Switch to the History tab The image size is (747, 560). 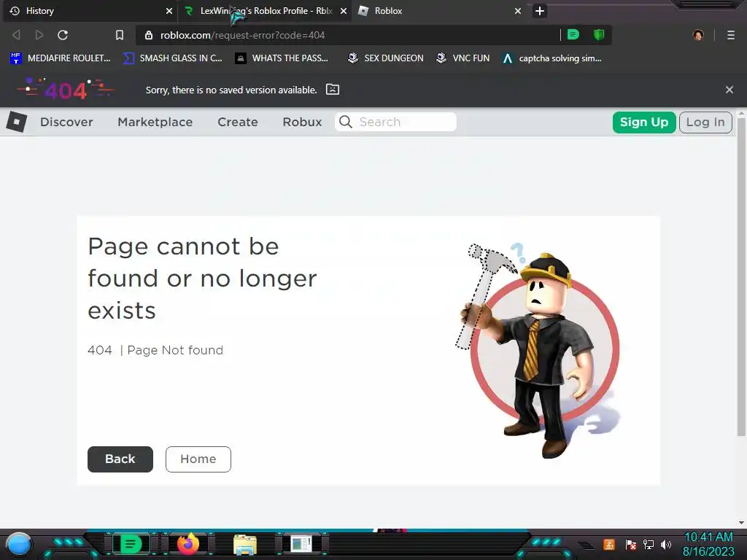90,10
